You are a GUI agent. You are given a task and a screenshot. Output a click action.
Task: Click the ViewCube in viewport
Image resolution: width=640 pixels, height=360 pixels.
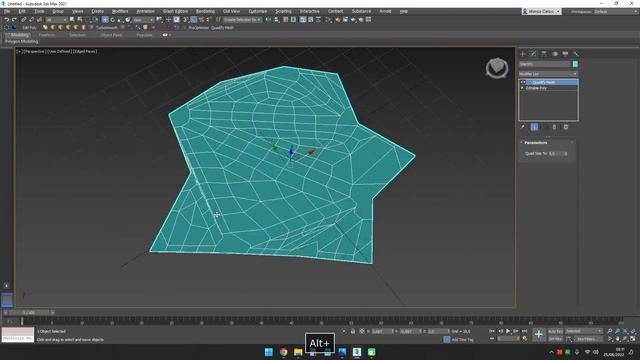pos(497,68)
